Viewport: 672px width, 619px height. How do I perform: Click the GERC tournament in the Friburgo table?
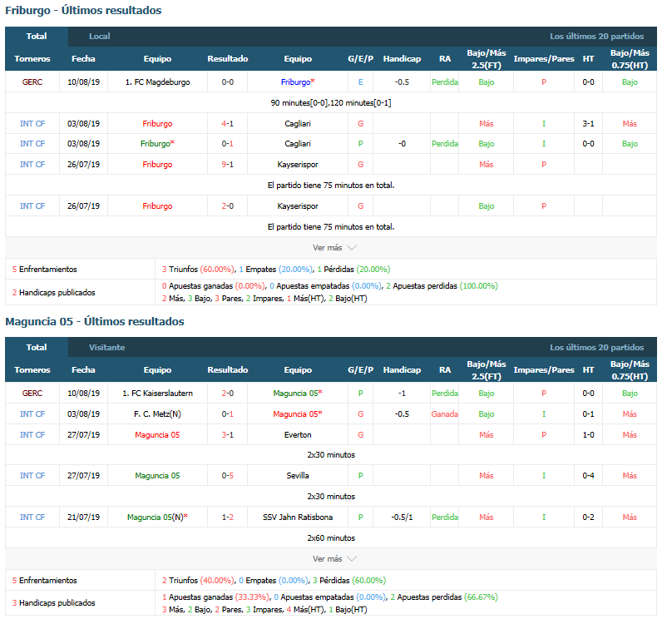point(32,82)
